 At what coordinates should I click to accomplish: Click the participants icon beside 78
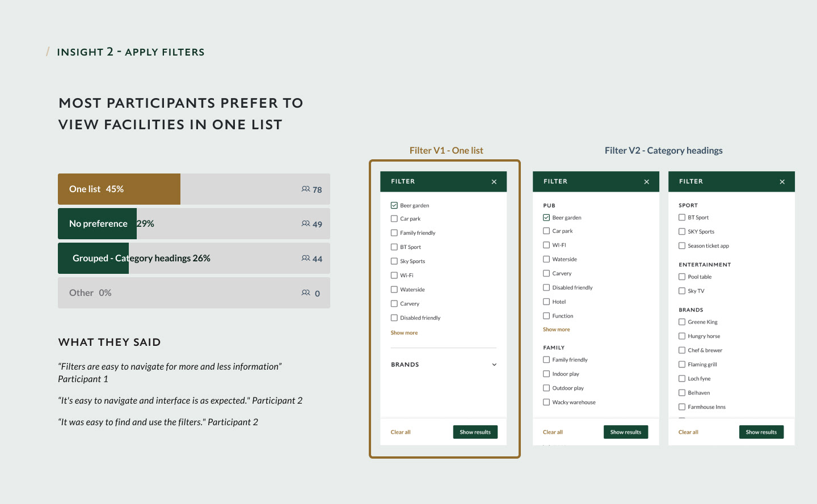pos(306,189)
